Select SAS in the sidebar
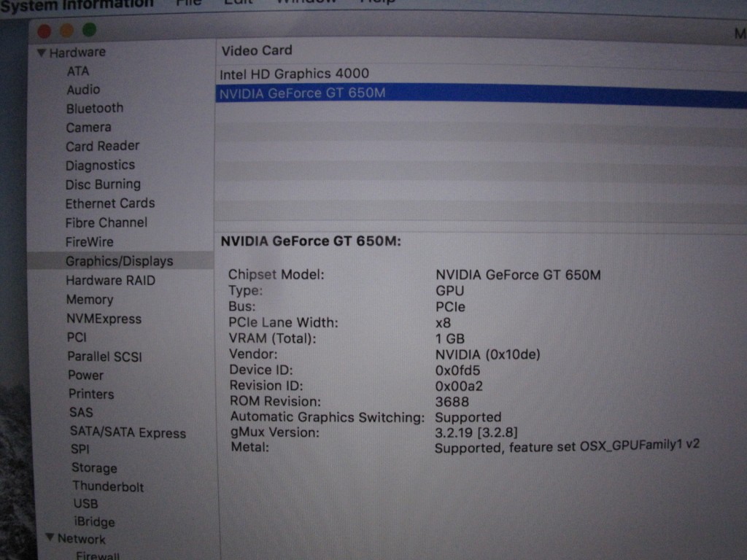Screen dimensions: 747x560 click(x=81, y=413)
